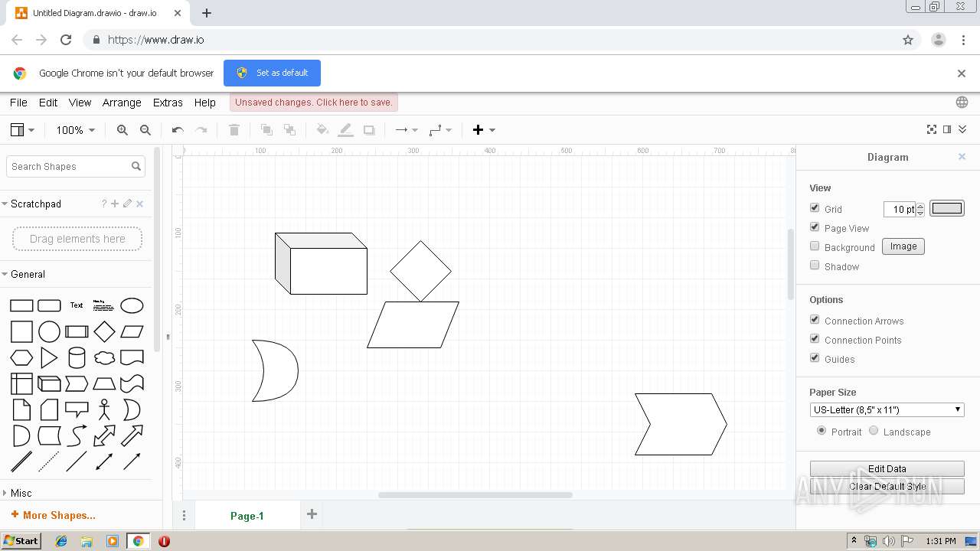
Task: Choose the triangle shape
Action: pos(49,357)
